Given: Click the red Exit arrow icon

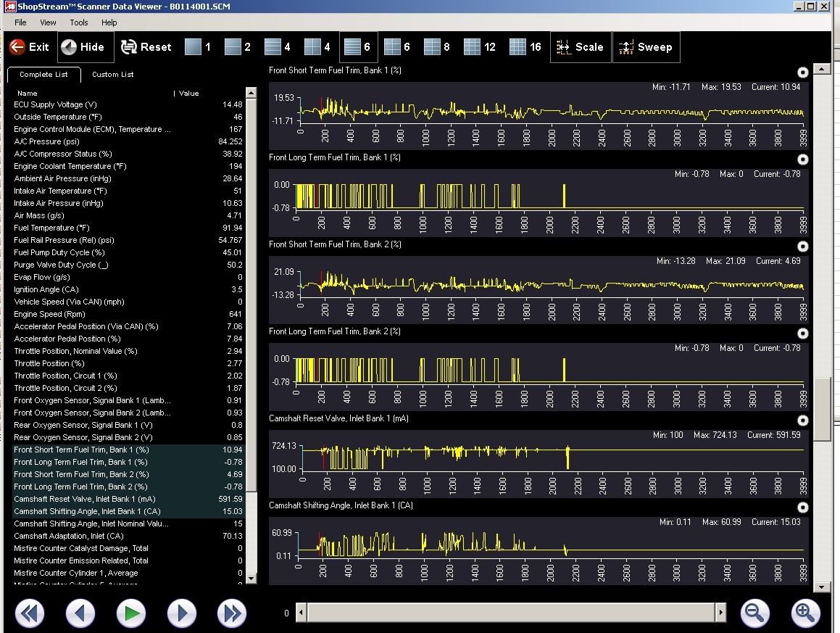Looking at the screenshot, I should pyautogui.click(x=17, y=47).
